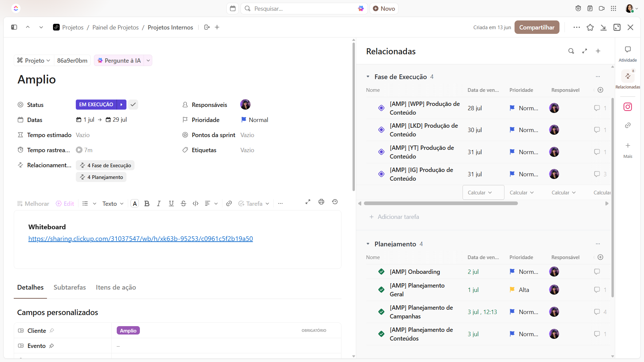Viewport: 644px width, 362px height.
Task: Collapse the Fase de Execução group
Action: tap(368, 77)
